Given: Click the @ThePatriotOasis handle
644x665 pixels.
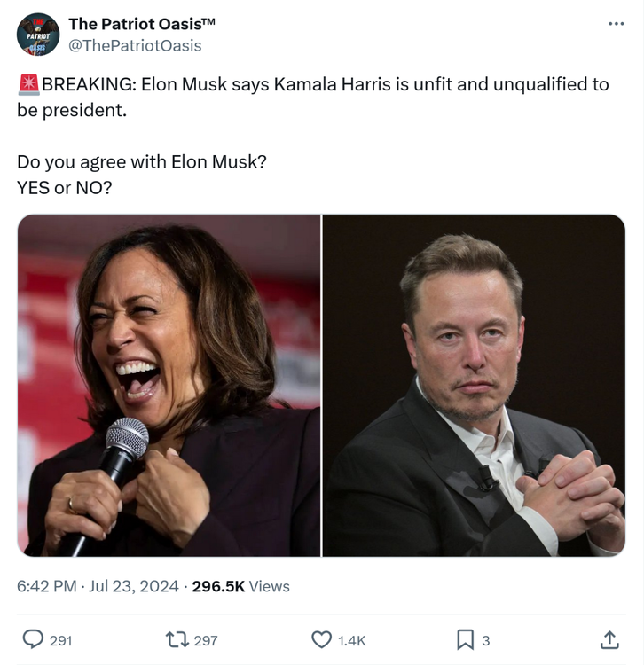Looking at the screenshot, I should pyautogui.click(x=135, y=45).
